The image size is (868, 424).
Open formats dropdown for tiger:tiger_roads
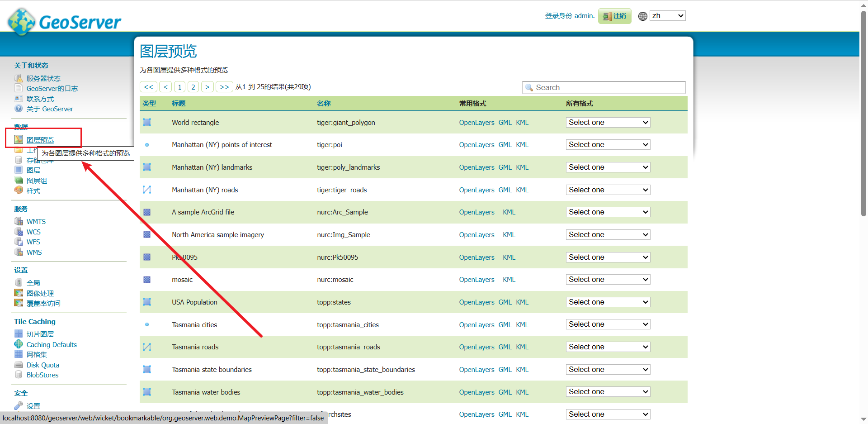(608, 190)
